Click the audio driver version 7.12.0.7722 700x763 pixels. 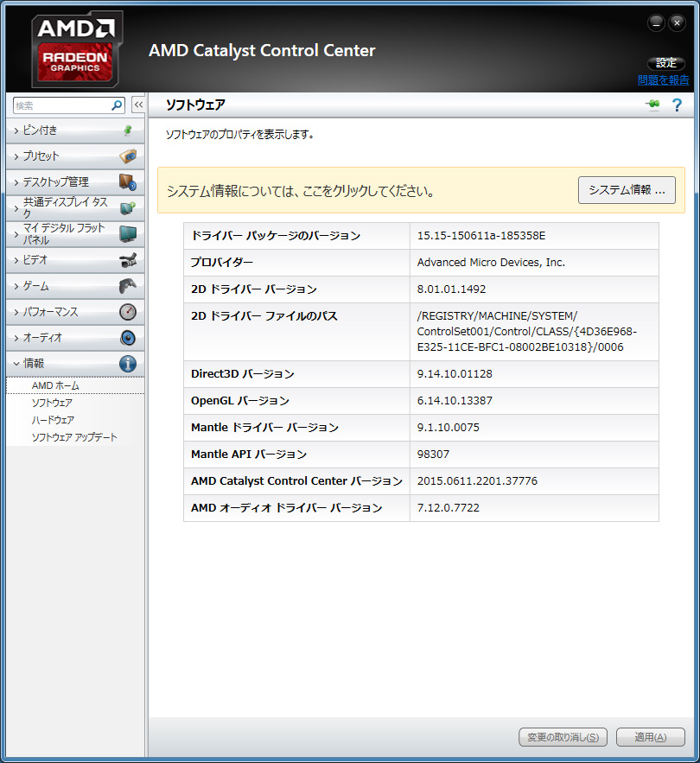(x=448, y=507)
